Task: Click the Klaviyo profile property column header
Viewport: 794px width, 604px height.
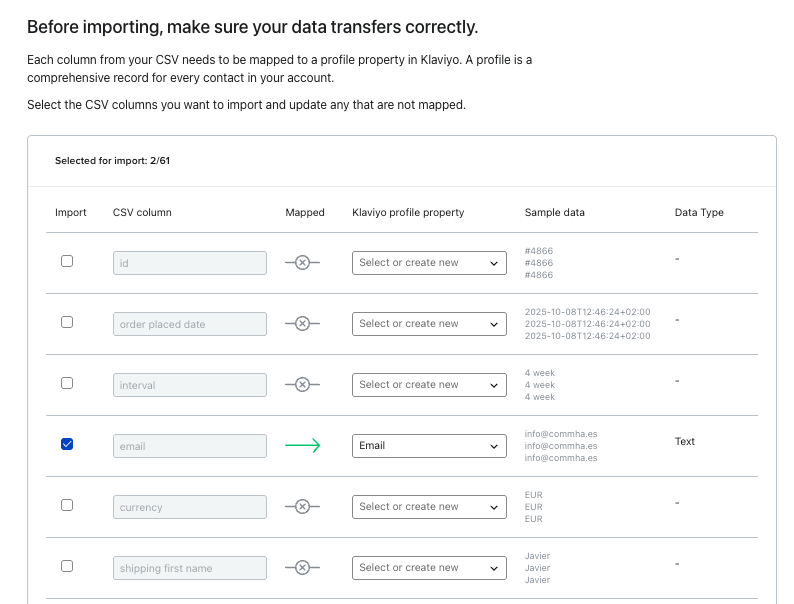Action: pyautogui.click(x=408, y=213)
